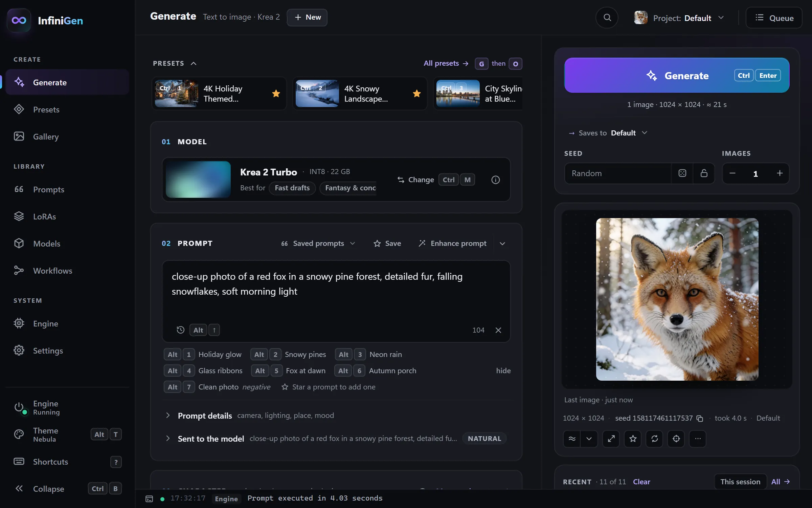The width and height of the screenshot is (812, 508).
Task: Unstar the 4K Holiday Themed preset
Action: point(276,93)
